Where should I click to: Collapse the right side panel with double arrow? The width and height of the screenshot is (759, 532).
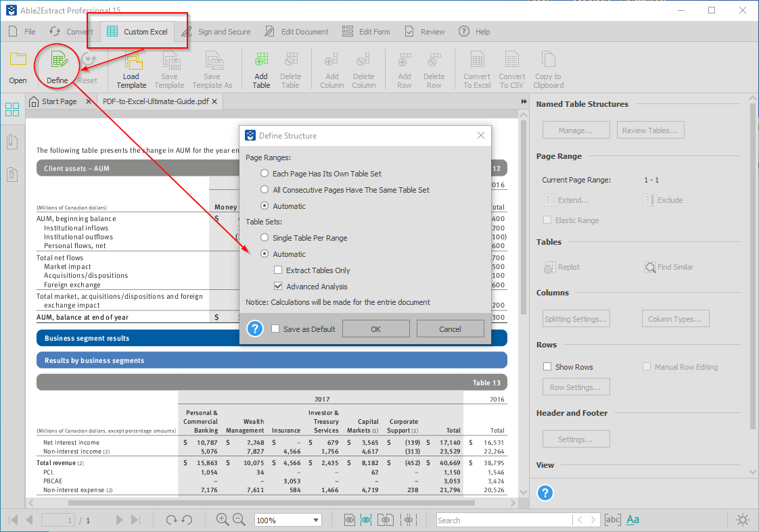pyautogui.click(x=524, y=101)
